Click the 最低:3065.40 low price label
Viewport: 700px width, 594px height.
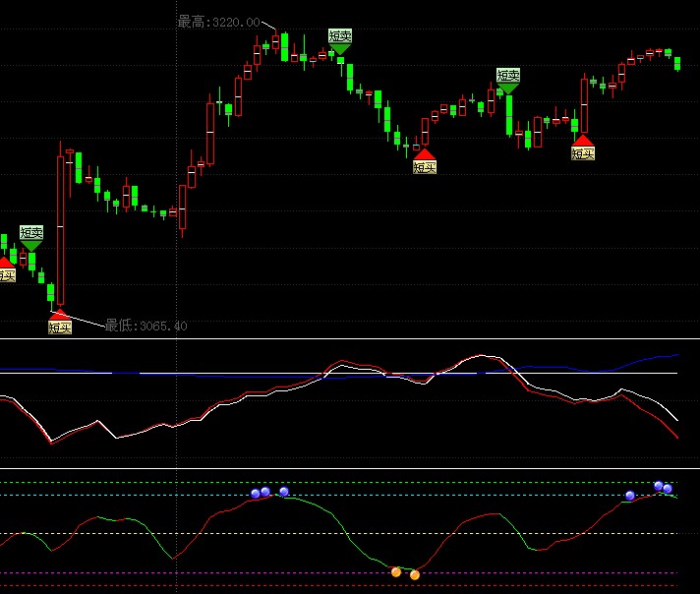(x=146, y=326)
